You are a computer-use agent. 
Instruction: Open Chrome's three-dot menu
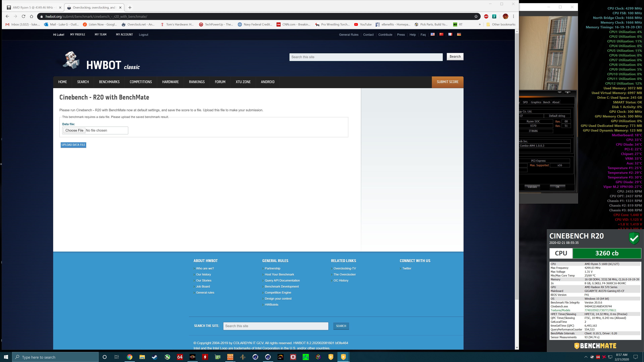click(514, 16)
